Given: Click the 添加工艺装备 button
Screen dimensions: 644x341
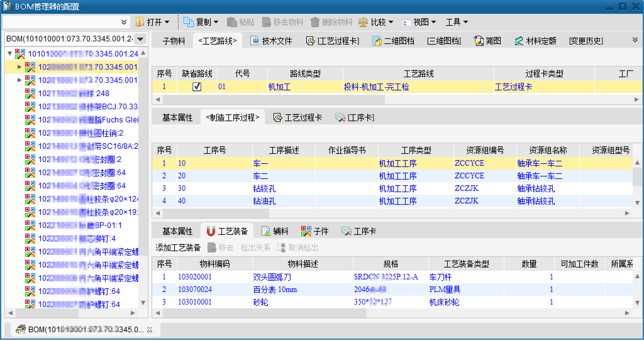Looking at the screenshot, I should pyautogui.click(x=178, y=248).
